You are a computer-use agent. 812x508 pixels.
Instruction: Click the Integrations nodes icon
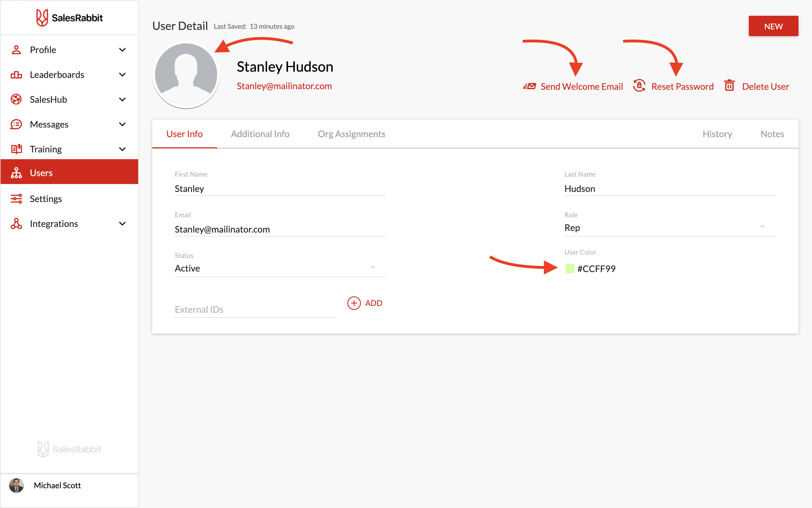(16, 224)
